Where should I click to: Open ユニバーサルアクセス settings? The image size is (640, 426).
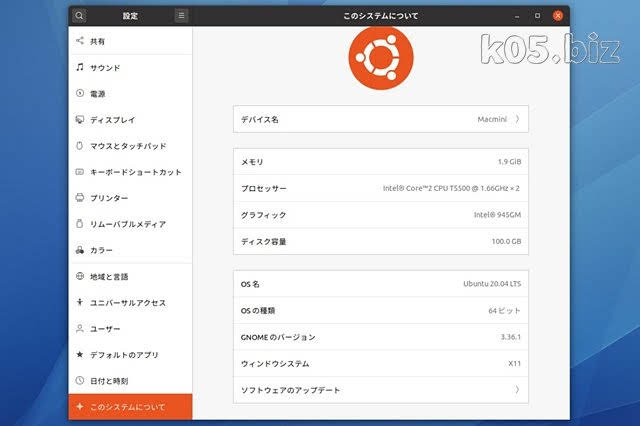click(130, 302)
